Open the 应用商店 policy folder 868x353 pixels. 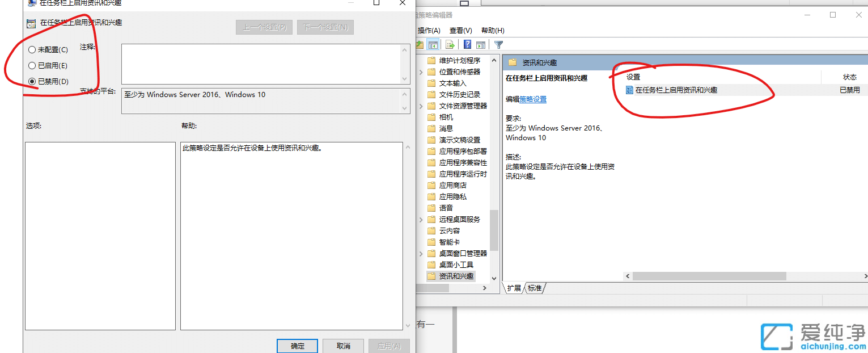pos(452,185)
